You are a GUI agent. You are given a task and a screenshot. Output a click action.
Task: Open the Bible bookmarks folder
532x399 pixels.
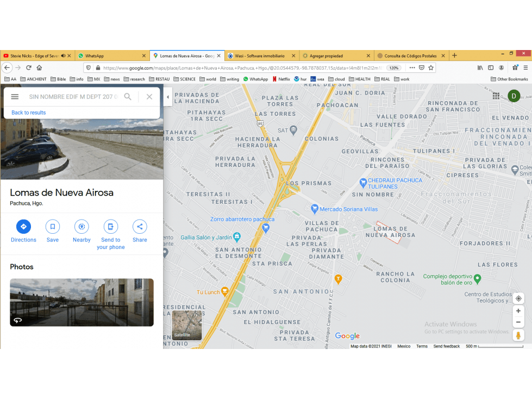(58, 79)
